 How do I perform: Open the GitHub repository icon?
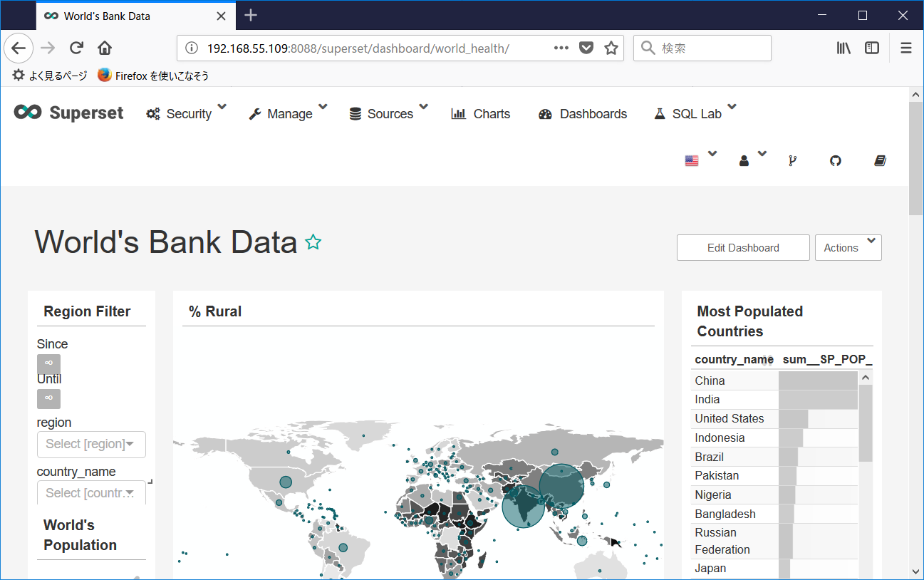(836, 161)
